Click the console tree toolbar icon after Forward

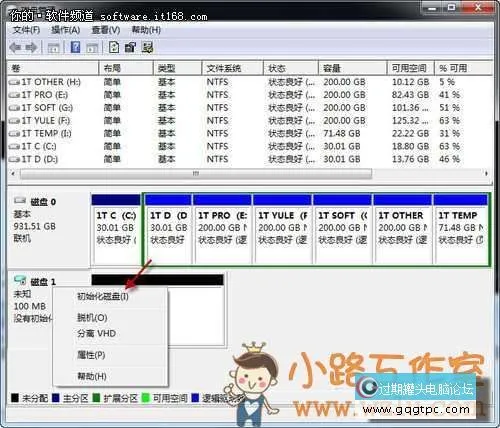coord(53,48)
